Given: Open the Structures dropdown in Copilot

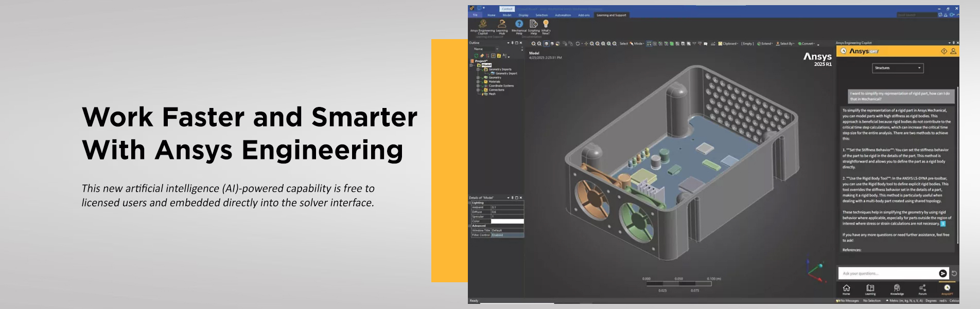Looking at the screenshot, I should tap(898, 68).
